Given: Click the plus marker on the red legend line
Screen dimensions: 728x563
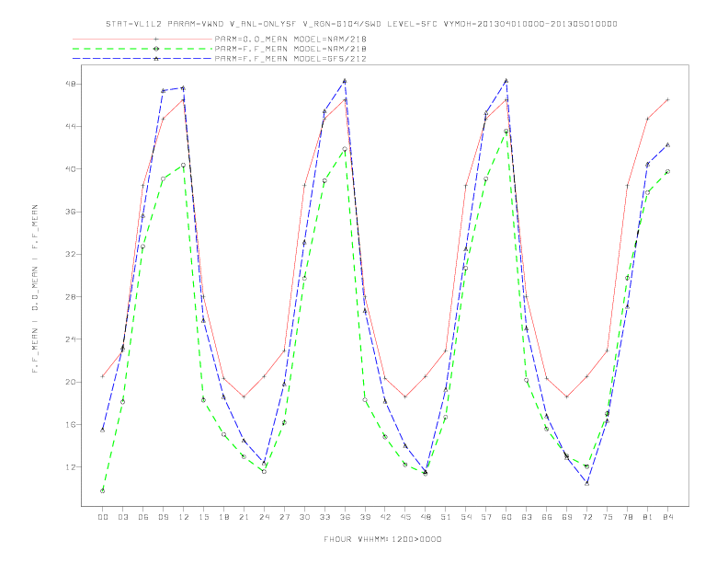Looking at the screenshot, I should (156, 39).
